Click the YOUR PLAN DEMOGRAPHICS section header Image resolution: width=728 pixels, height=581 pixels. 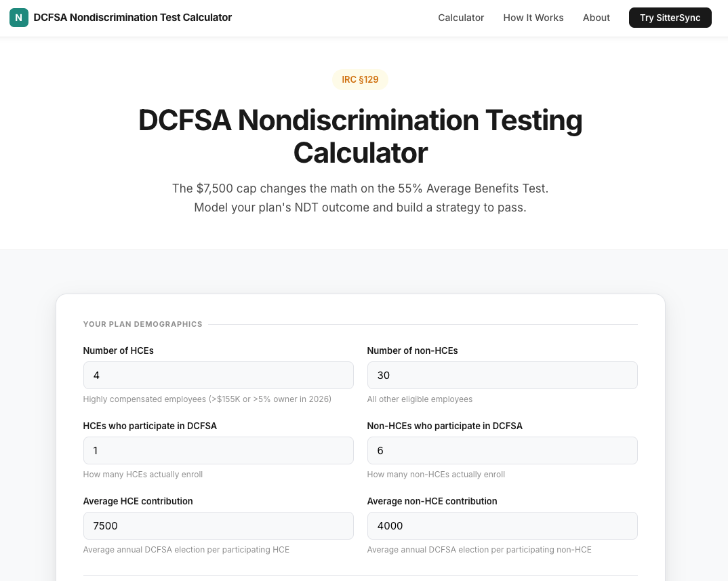tap(142, 324)
